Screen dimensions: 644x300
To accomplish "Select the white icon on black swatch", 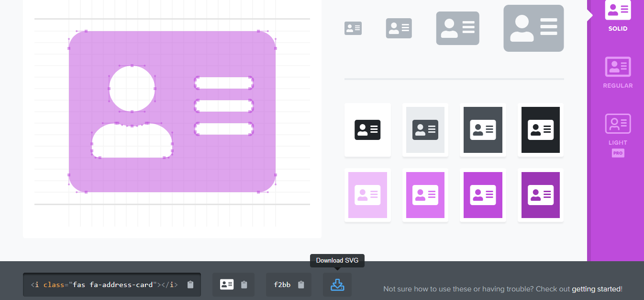I will (541, 130).
